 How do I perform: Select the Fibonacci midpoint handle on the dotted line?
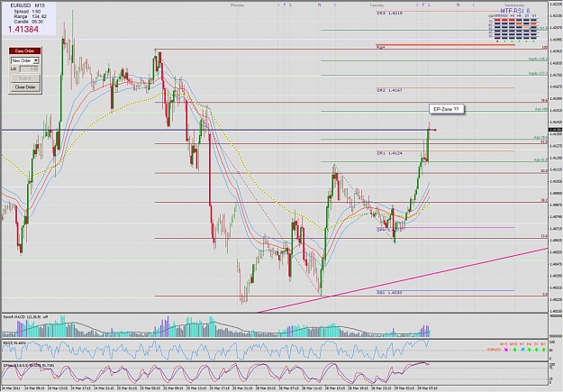(x=238, y=173)
